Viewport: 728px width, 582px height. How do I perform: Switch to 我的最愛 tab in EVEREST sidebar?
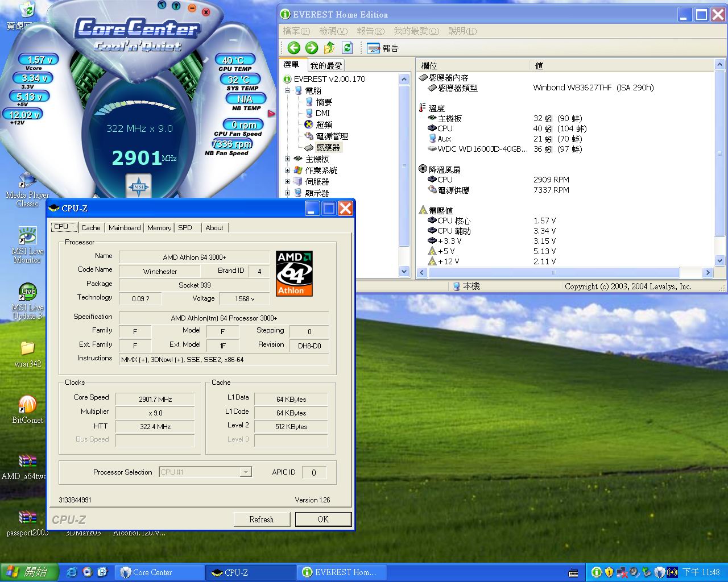(x=326, y=66)
